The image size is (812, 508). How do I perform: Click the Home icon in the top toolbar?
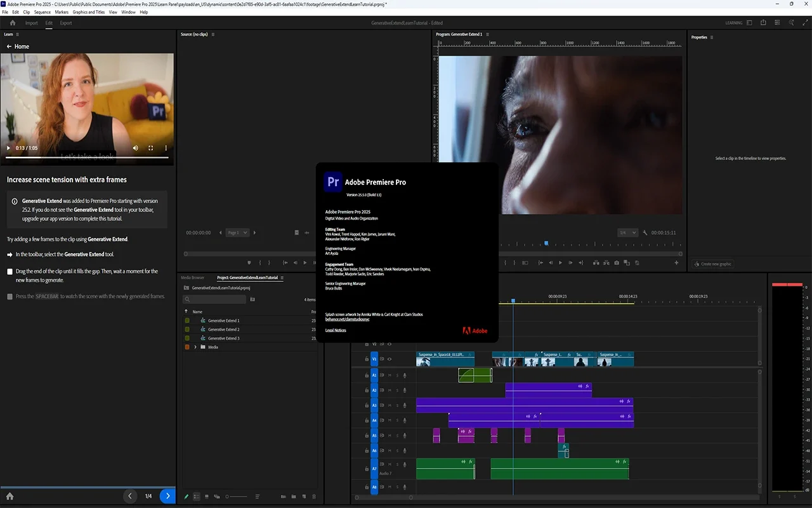[x=13, y=23]
